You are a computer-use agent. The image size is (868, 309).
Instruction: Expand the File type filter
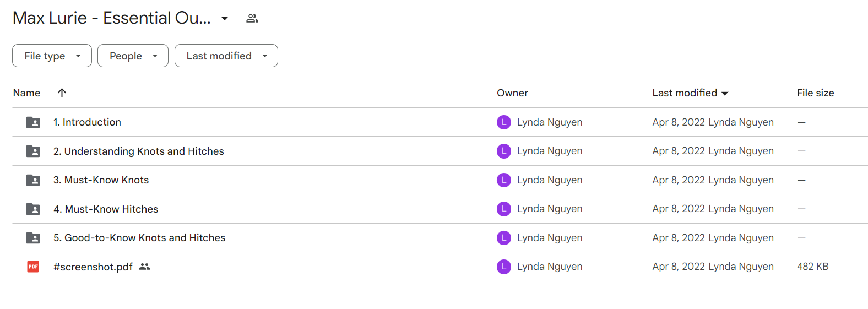point(52,56)
